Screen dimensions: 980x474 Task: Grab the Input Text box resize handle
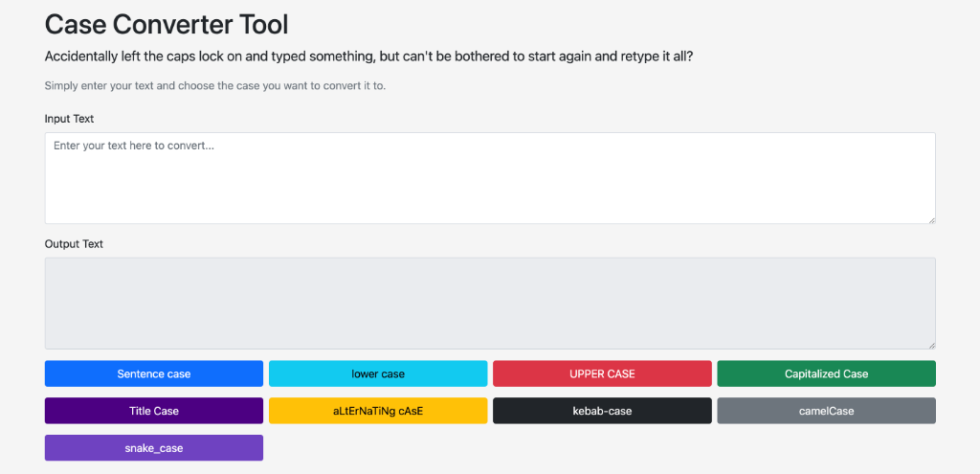tap(930, 219)
